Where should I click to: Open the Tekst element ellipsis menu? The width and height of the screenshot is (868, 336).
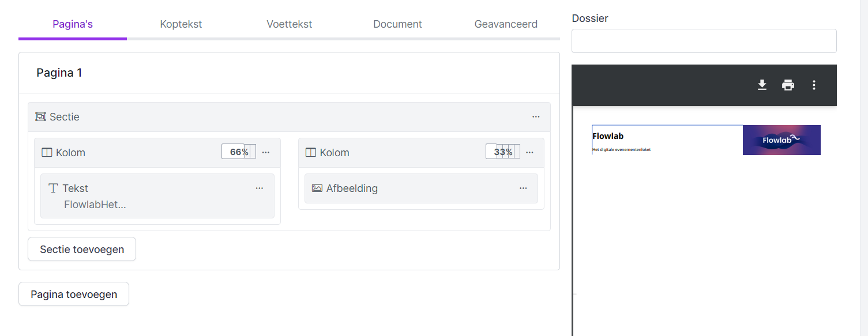tap(260, 188)
